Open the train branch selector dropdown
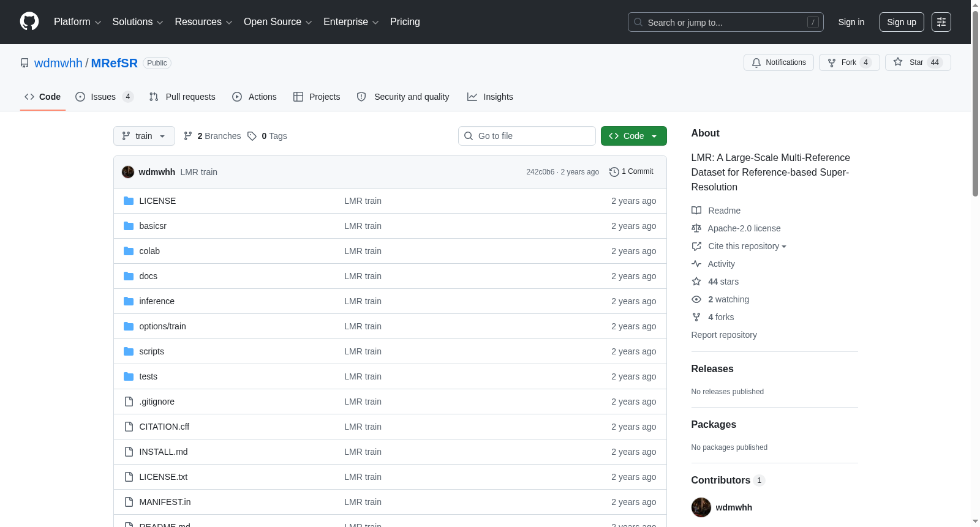This screenshot has width=980, height=527. tap(144, 136)
